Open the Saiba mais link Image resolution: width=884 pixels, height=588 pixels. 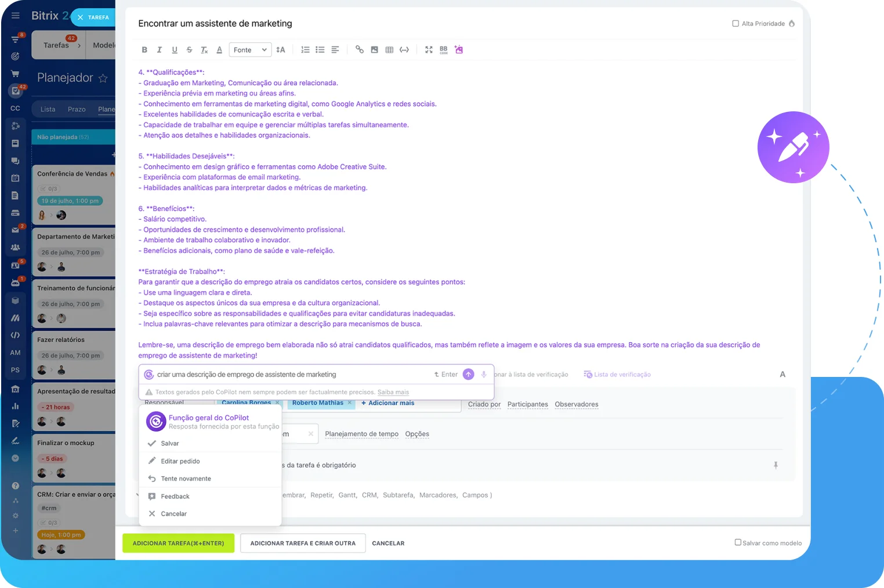click(393, 392)
